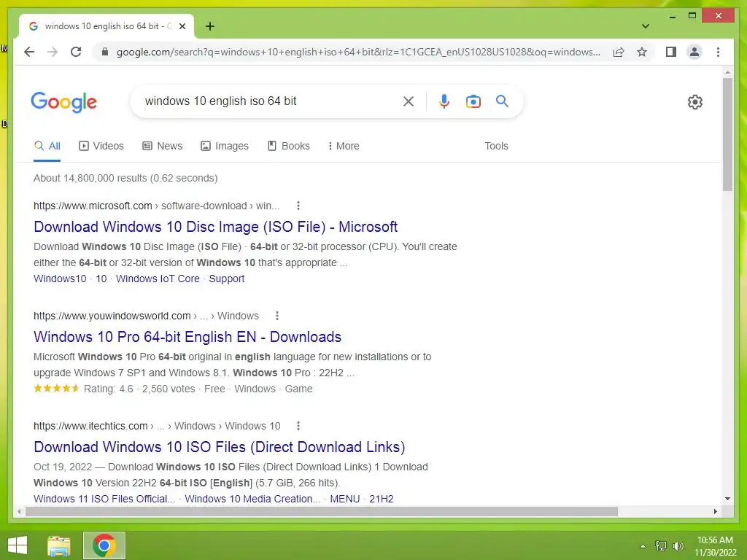Clear the search box with the X icon
747x560 pixels.
coord(409,101)
